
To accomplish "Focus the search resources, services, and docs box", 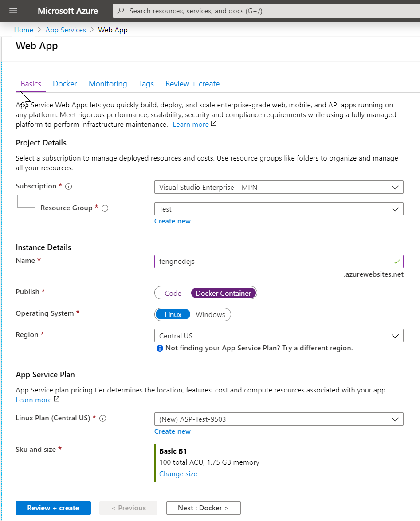I will point(266,11).
